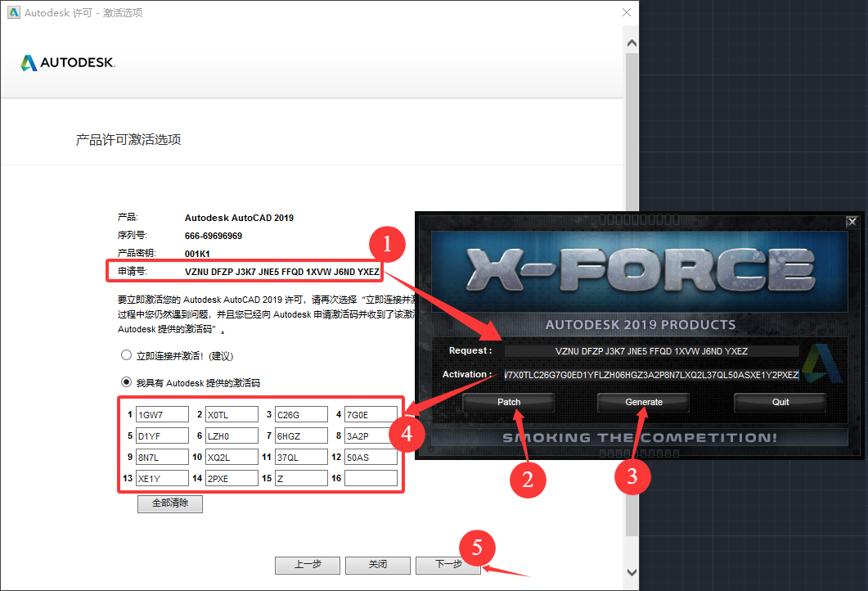Screen dimensions: 868x591
Task: Click activation code field 1 containing 1GW7
Action: click(x=162, y=415)
